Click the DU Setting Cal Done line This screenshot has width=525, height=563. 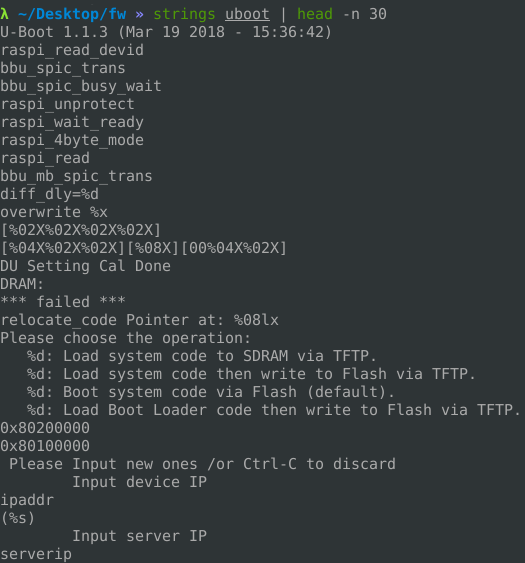(85, 266)
